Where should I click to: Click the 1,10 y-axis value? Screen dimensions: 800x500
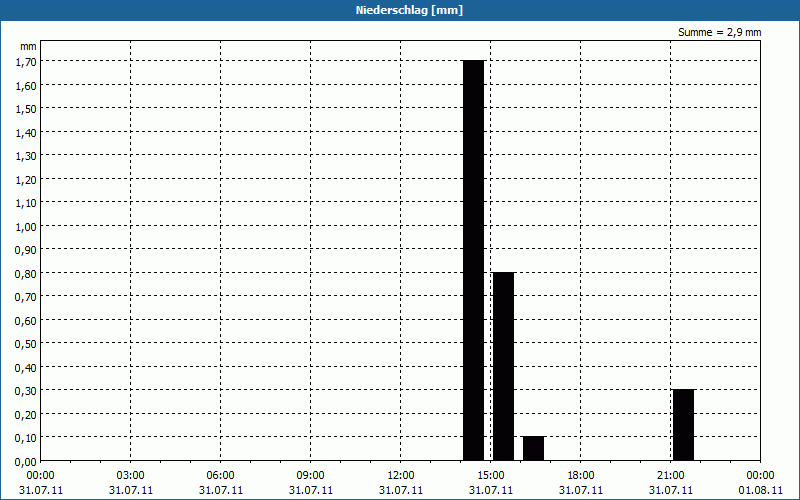26,203
